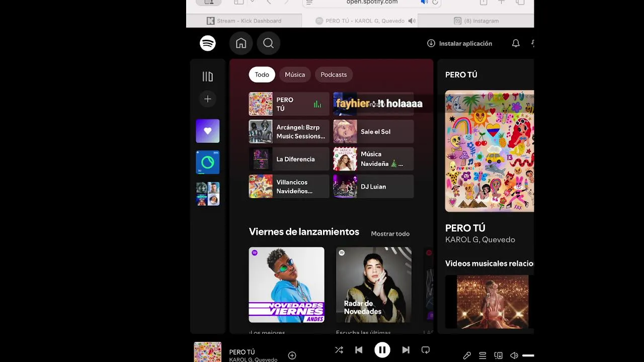Open the Sale el Sol tile
Viewport: 644px width, 362px height.
pyautogui.click(x=373, y=132)
